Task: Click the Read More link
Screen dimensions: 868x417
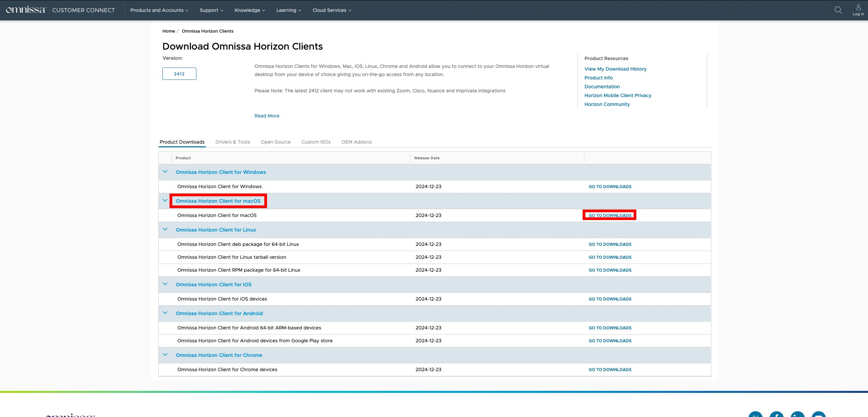Action: pos(267,116)
